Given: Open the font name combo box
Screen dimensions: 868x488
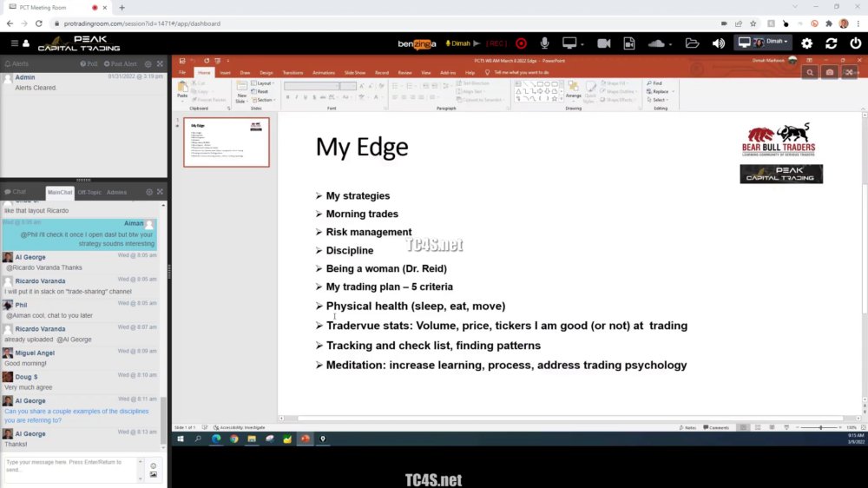Looking at the screenshot, I should 312,86.
